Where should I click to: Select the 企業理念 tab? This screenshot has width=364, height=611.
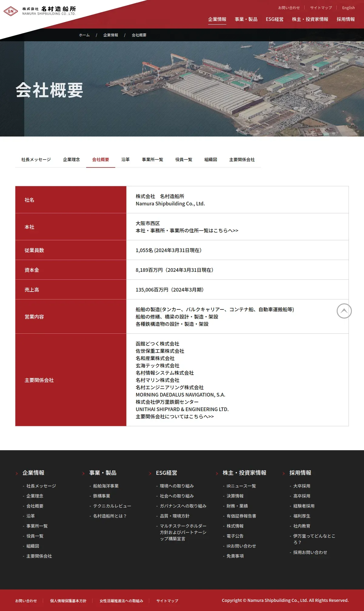coord(72,160)
